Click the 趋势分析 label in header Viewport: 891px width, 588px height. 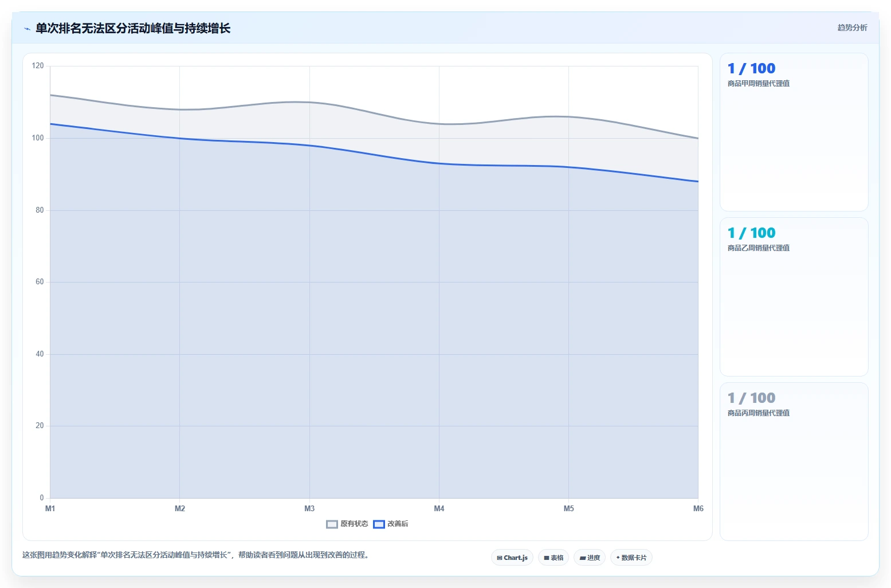coord(852,28)
